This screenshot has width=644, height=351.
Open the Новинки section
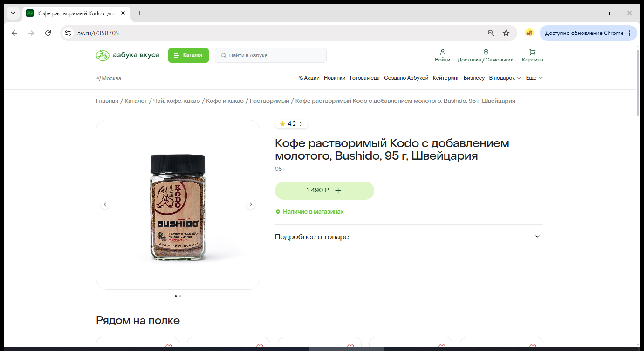pyautogui.click(x=335, y=78)
